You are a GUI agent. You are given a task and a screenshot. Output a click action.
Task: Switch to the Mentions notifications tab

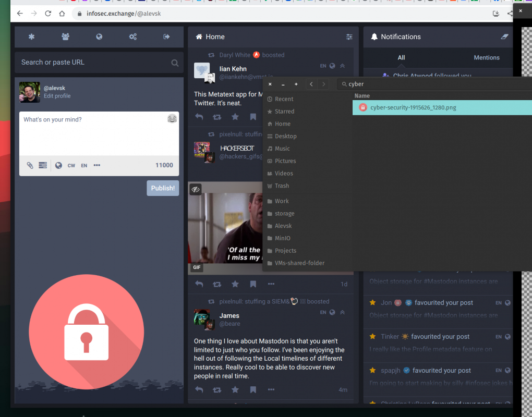pos(486,57)
